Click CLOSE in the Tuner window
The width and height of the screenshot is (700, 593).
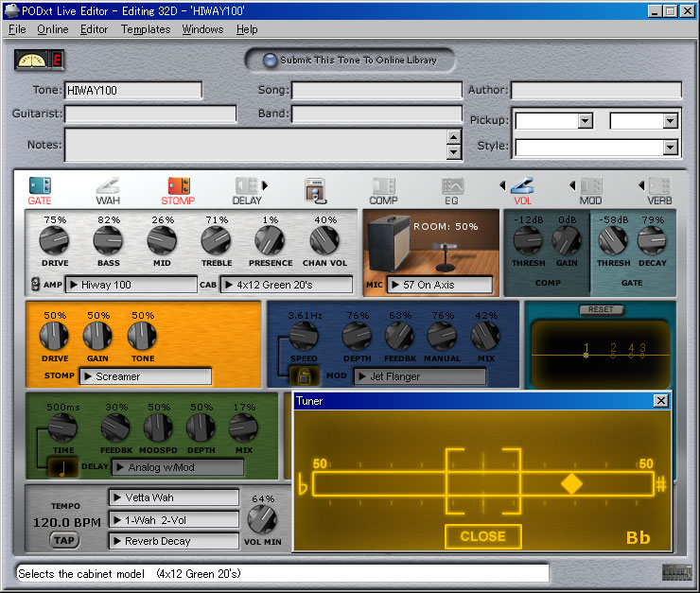click(x=483, y=536)
